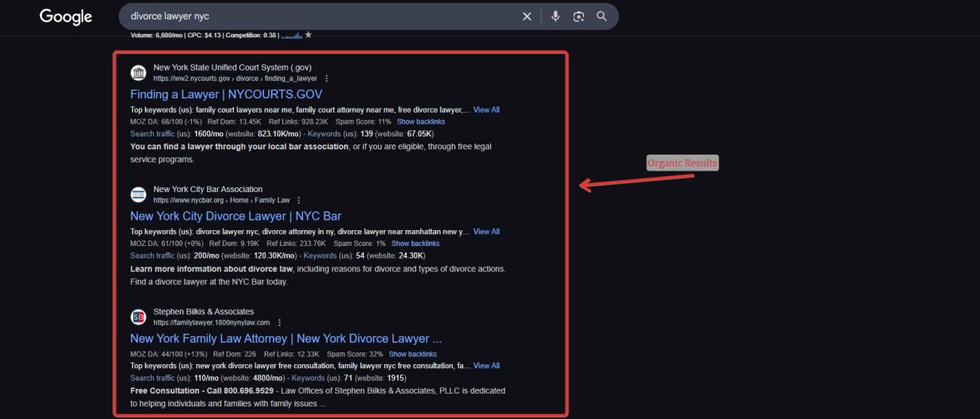Viewport: 980px width, 419px height.
Task: Open the three-dot menu for the 1800nynylaw.com result
Action: (279, 322)
